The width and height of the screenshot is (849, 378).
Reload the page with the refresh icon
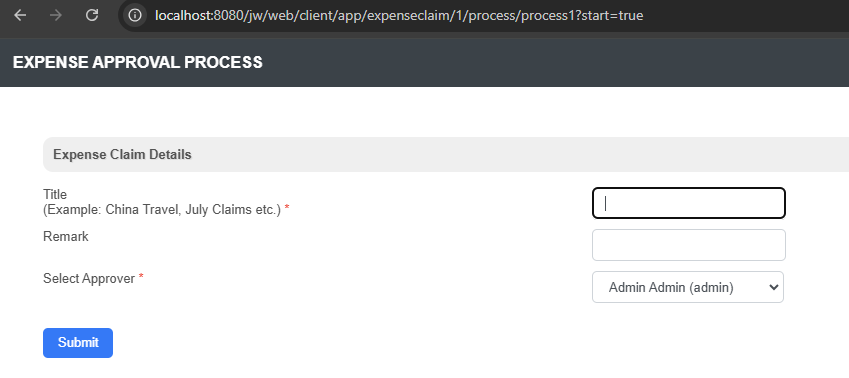(92, 15)
